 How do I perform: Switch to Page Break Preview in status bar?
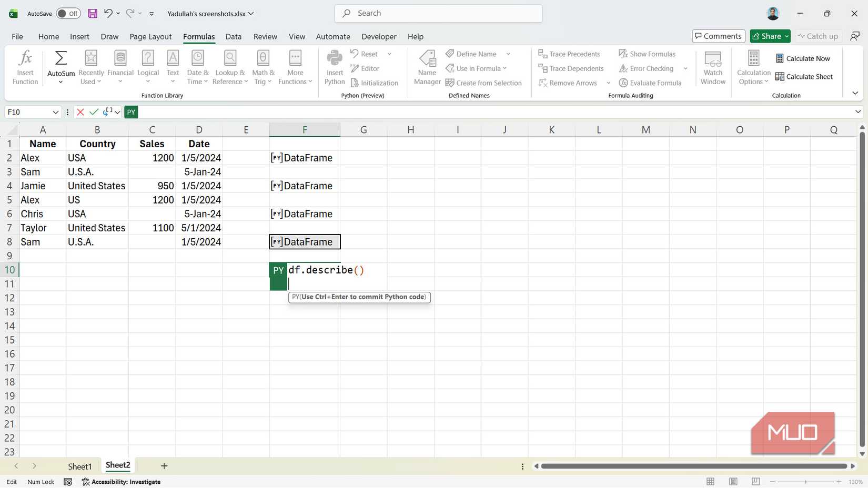[x=756, y=482]
